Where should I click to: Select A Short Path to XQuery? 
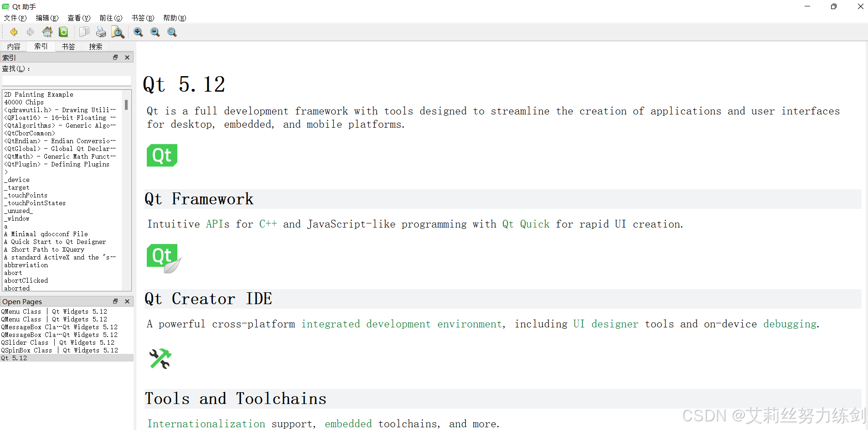coord(44,249)
